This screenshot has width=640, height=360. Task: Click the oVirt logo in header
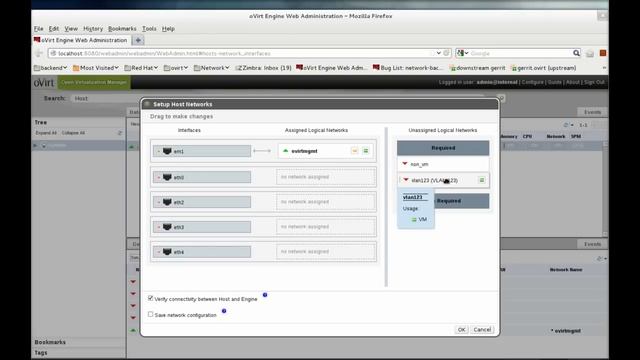(x=44, y=83)
